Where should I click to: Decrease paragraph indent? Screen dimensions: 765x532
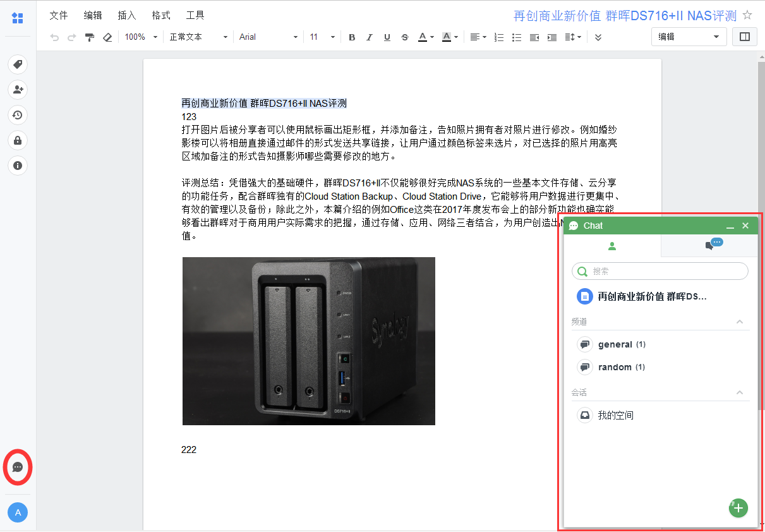(x=534, y=37)
